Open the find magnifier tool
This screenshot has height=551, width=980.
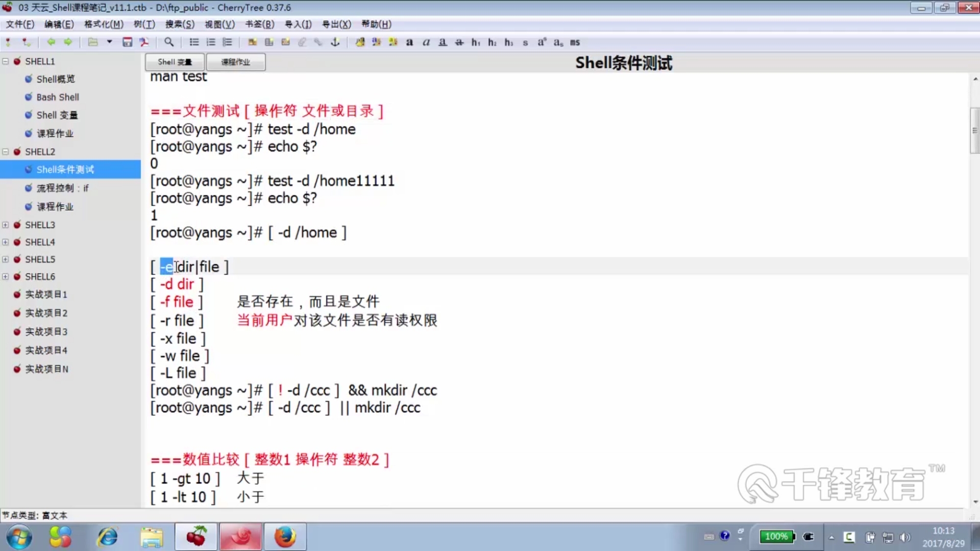(x=169, y=42)
